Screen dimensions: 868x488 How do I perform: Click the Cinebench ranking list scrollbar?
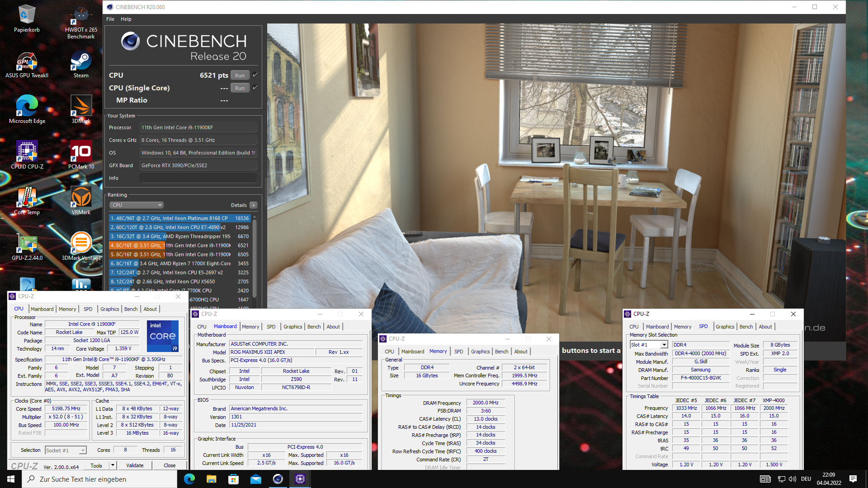pos(255,258)
